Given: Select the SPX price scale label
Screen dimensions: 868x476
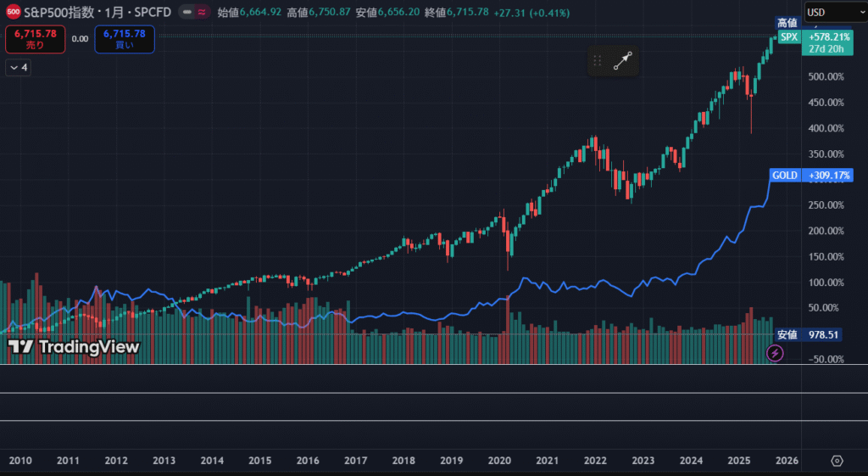Looking at the screenshot, I should tap(788, 37).
